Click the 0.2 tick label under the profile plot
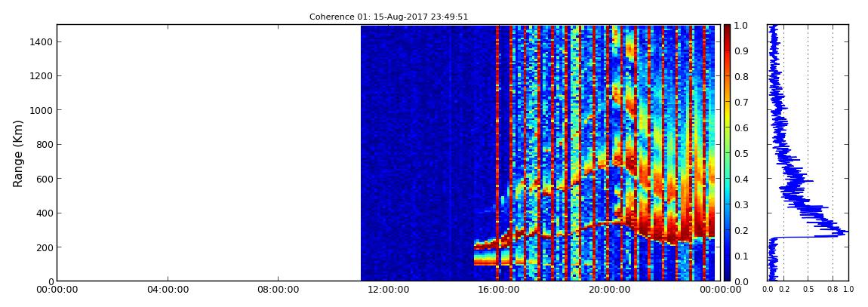Screen dimensions: 868x307 tap(784, 290)
